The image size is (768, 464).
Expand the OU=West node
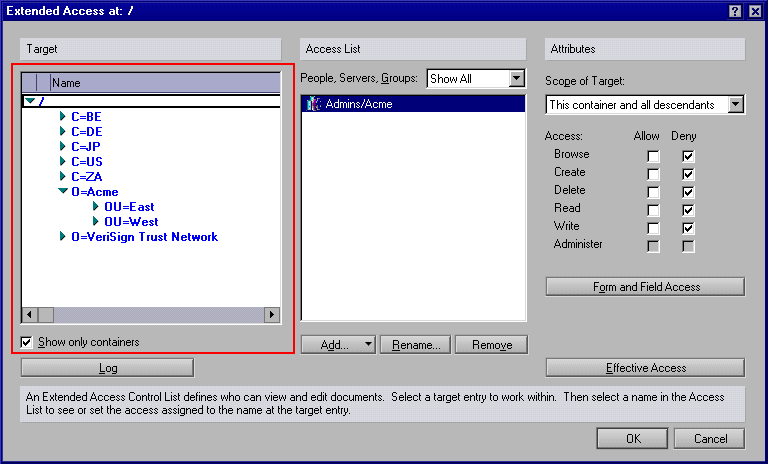click(96, 221)
